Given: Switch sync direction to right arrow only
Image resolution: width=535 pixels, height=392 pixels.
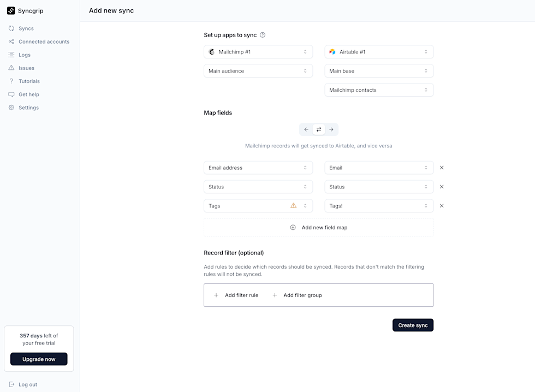Looking at the screenshot, I should click(331, 129).
